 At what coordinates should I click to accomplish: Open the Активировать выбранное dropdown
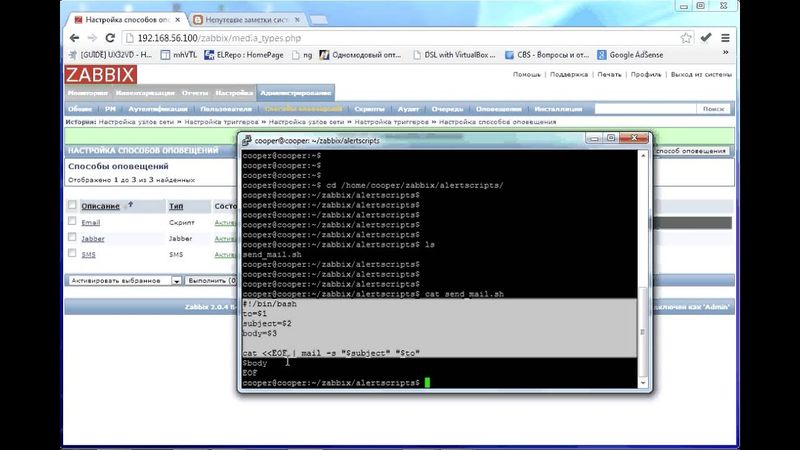(124, 281)
